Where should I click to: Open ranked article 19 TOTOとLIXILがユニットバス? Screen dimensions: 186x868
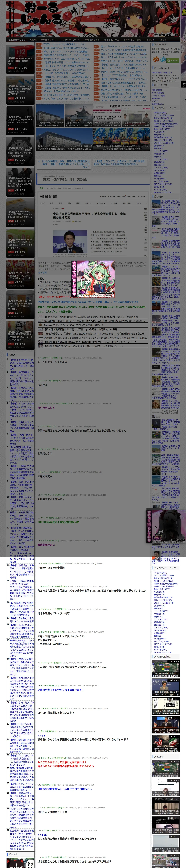(22, 648)
